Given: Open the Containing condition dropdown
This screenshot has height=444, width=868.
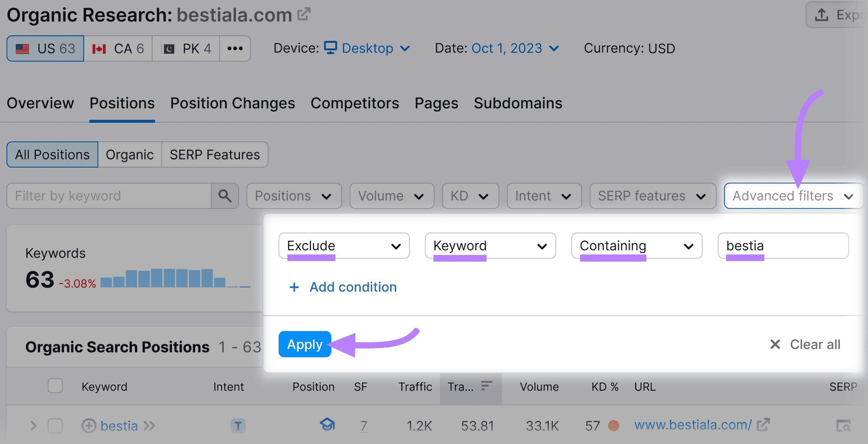Looking at the screenshot, I should 636,246.
